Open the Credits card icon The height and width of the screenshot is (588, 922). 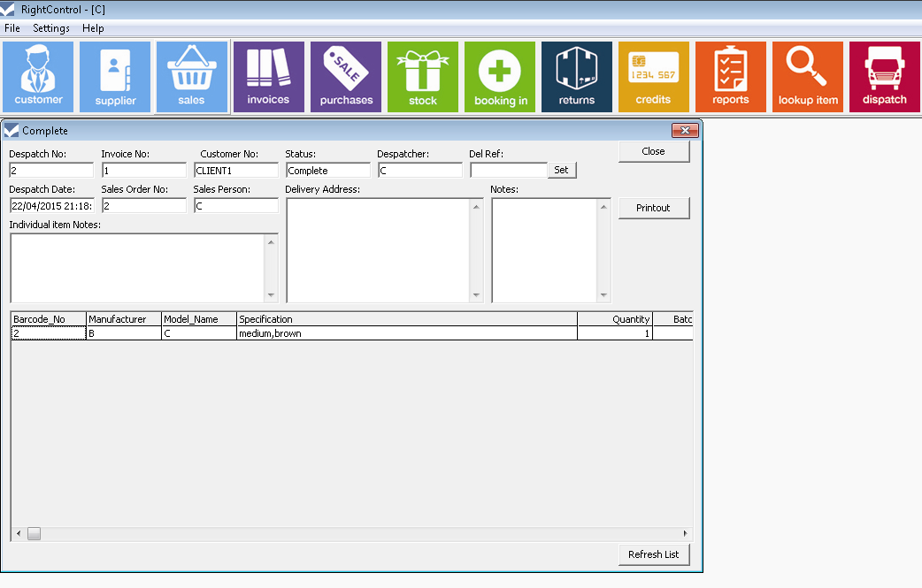[x=654, y=77]
